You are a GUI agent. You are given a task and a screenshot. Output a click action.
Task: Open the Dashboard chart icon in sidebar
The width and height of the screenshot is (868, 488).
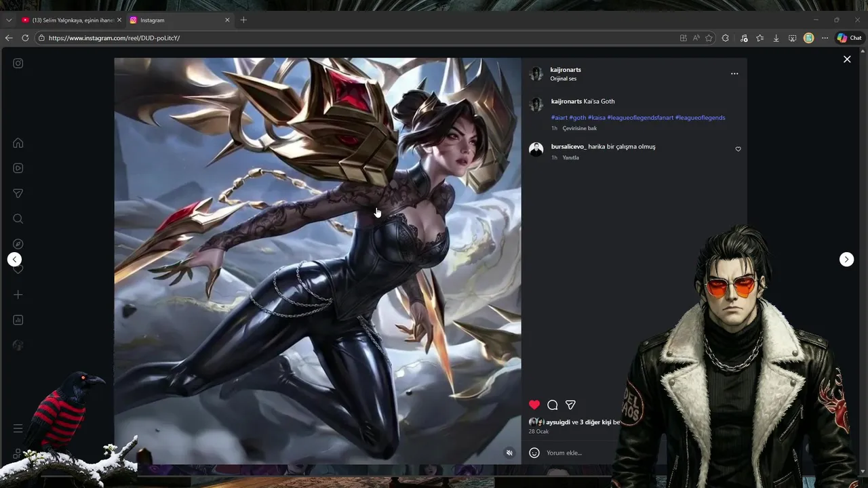pyautogui.click(x=18, y=320)
